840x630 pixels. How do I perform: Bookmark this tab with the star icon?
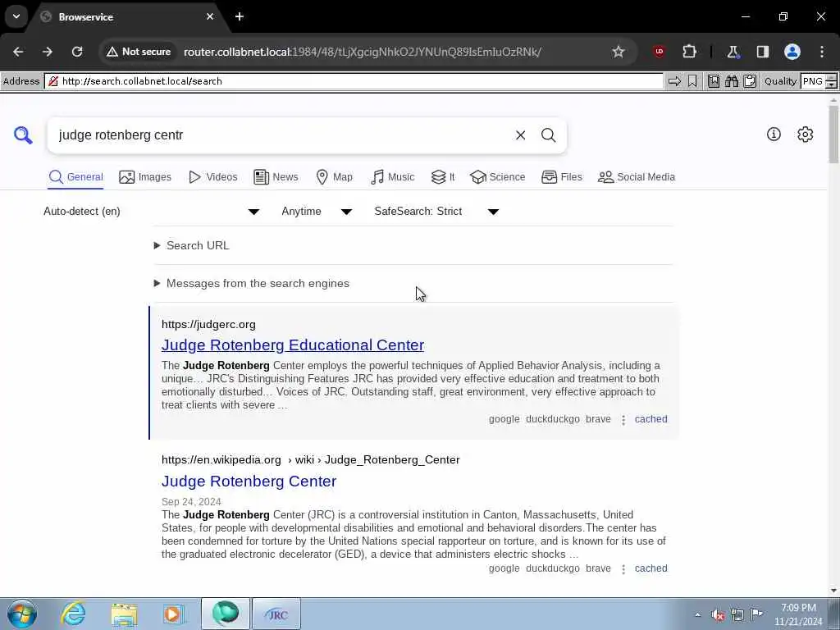pyautogui.click(x=619, y=52)
